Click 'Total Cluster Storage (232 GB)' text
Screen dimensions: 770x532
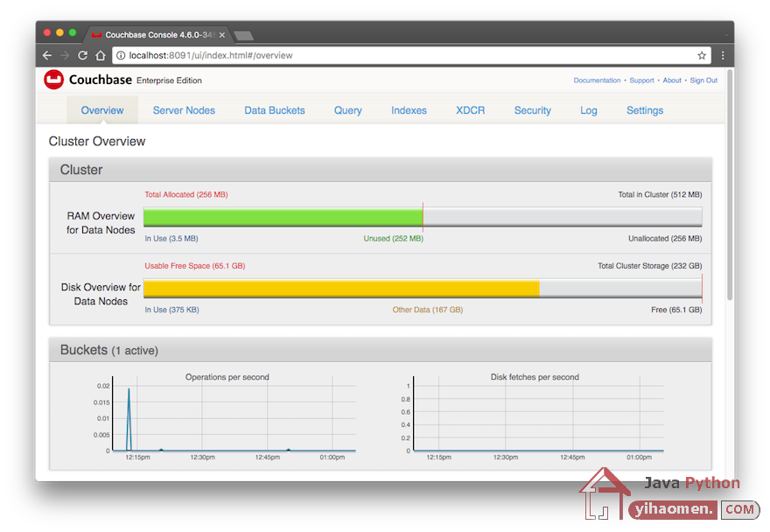tap(649, 266)
